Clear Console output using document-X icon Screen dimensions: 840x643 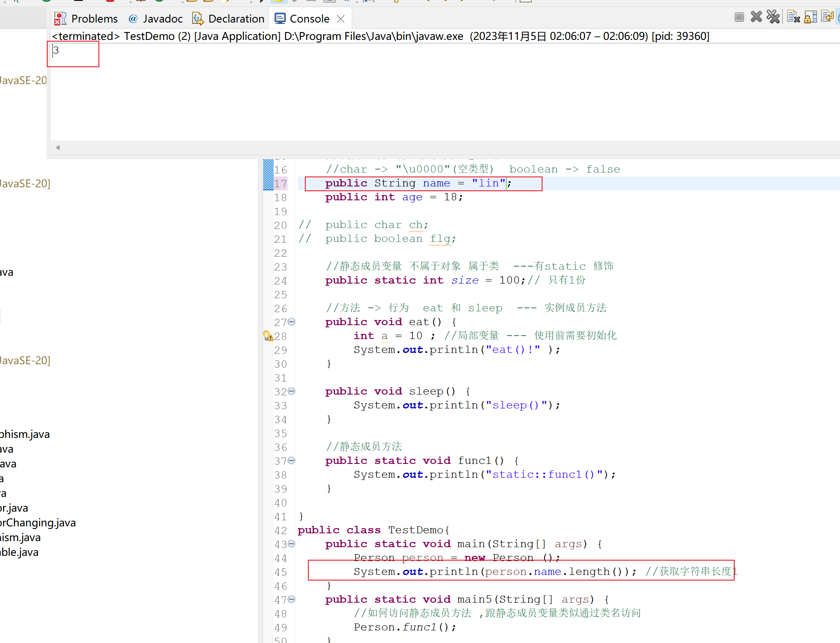click(793, 17)
